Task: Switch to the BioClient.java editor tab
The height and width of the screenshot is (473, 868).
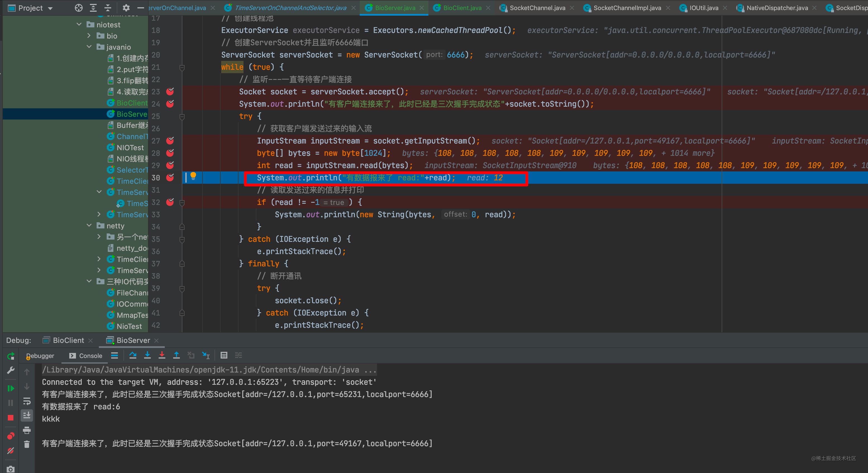Action: [462, 8]
